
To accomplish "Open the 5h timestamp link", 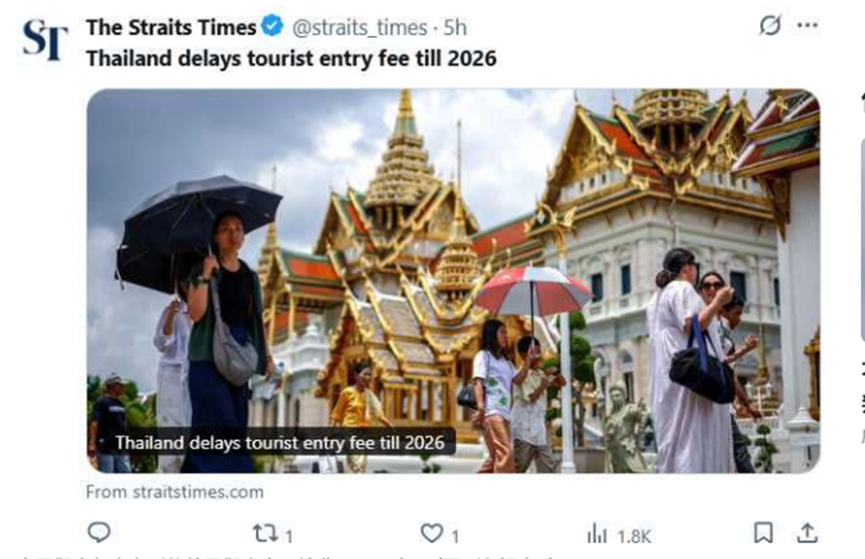I will [x=455, y=27].
